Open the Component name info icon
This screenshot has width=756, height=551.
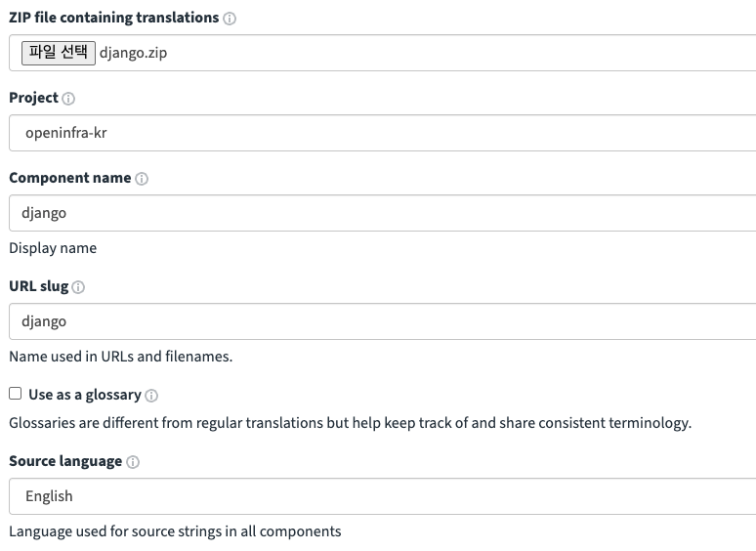click(x=142, y=179)
